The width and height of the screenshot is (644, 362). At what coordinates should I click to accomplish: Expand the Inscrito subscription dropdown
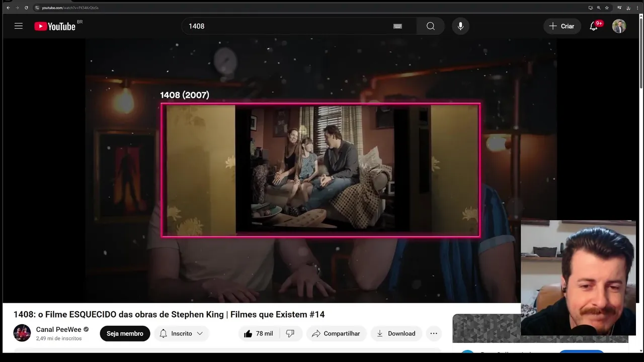coord(181,333)
